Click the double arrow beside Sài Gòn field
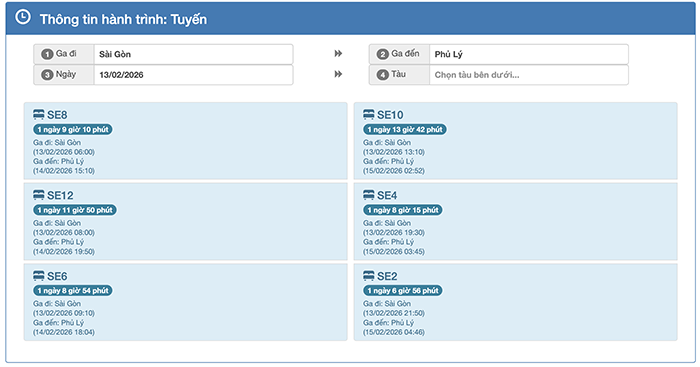700x367 pixels. point(338,54)
